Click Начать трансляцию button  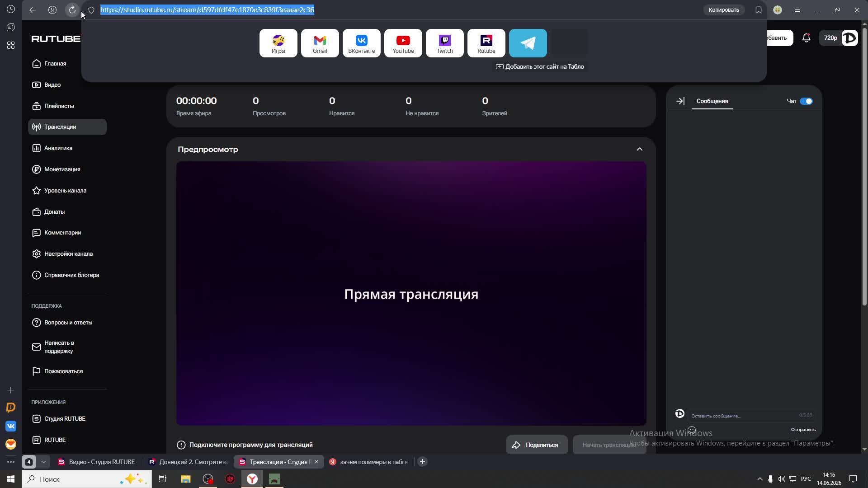(609, 445)
